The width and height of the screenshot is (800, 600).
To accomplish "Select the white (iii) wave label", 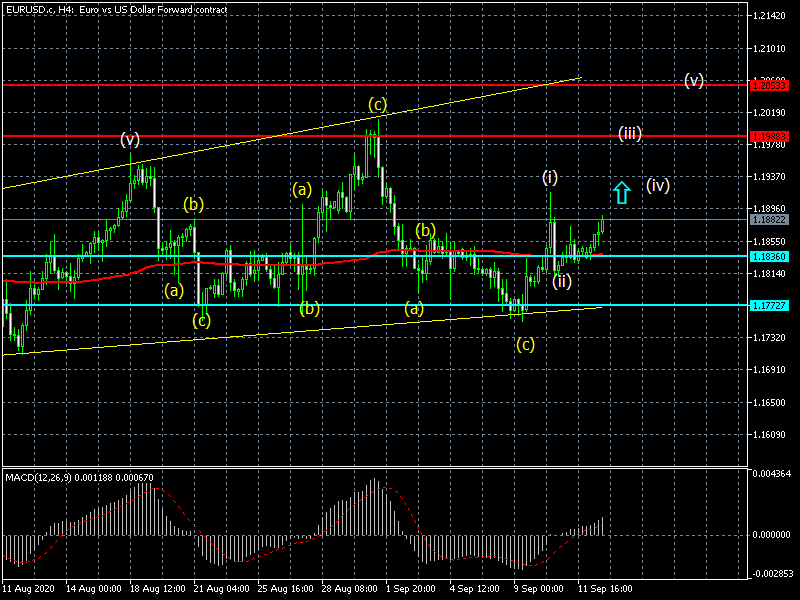I will click(x=630, y=134).
